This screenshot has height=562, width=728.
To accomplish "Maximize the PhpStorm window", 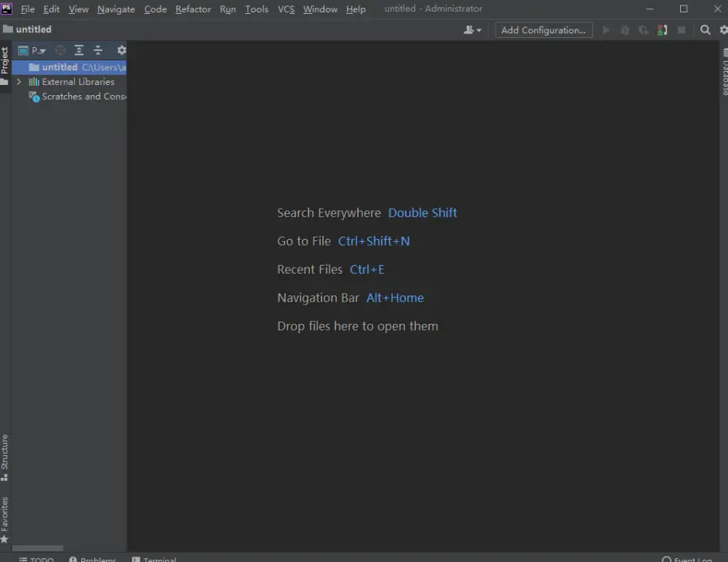I will point(683,9).
